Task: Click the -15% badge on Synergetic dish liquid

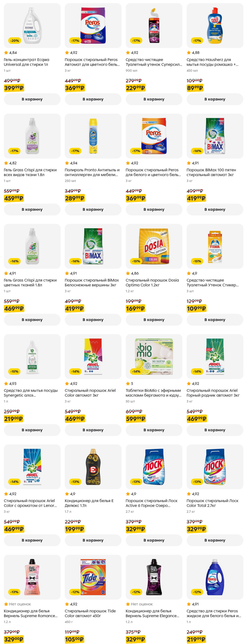Action: coord(14,371)
